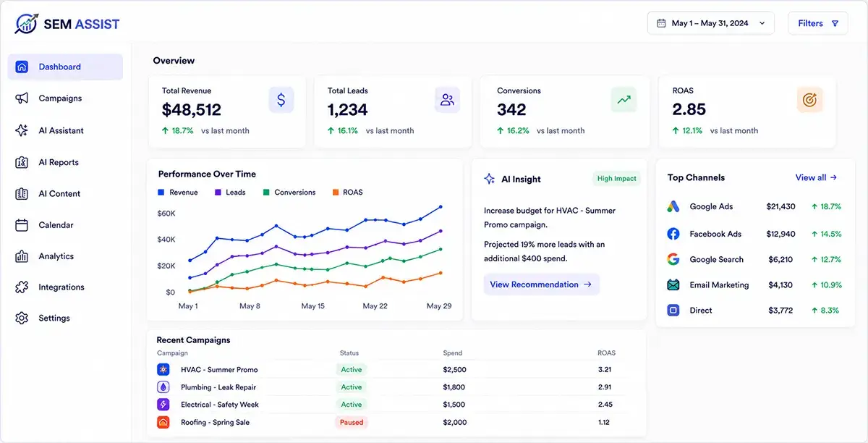Click the Email Marketing envelope icon
868x443 pixels.
673,284
